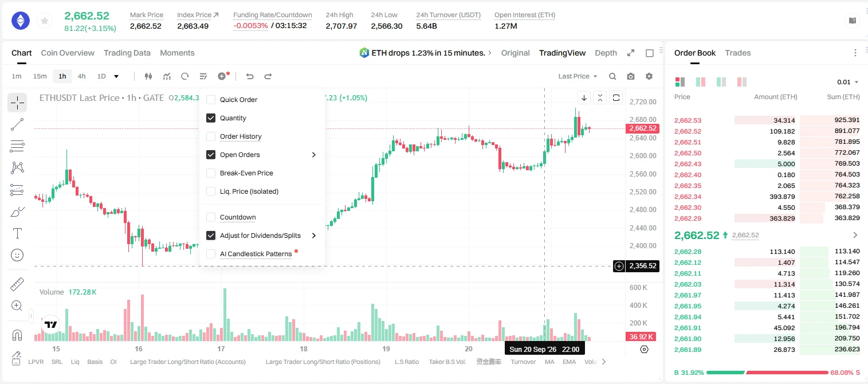Select the trend line drawing tool
Screen dimensions: 868x384
[x=17, y=124]
